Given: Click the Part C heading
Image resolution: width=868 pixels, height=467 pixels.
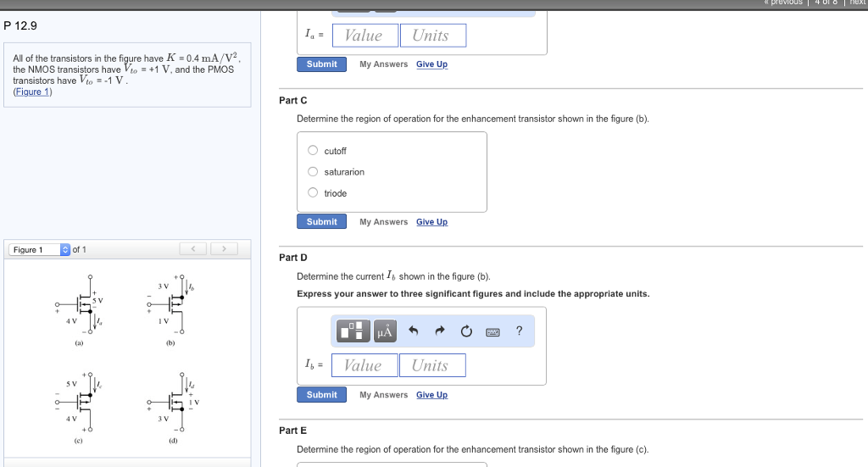Looking at the screenshot, I should point(292,100).
